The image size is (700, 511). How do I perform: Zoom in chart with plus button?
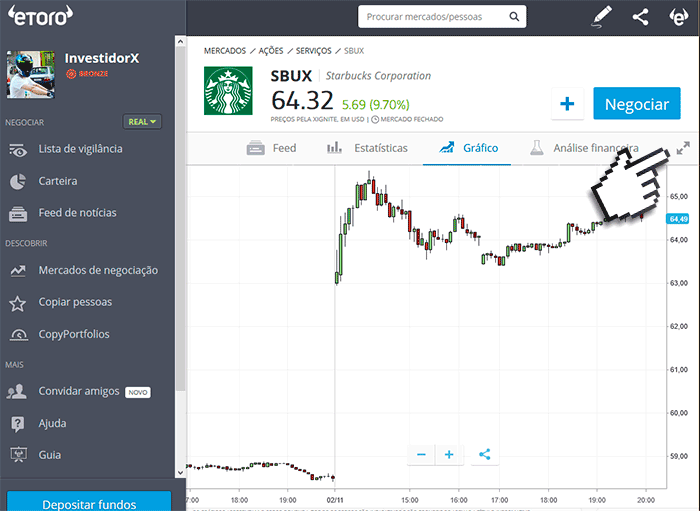pos(449,454)
